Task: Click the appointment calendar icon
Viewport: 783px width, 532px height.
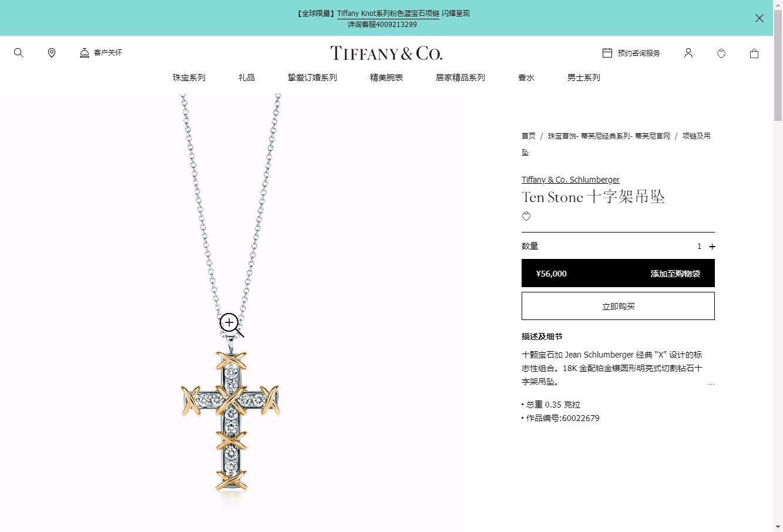Action: (x=607, y=53)
